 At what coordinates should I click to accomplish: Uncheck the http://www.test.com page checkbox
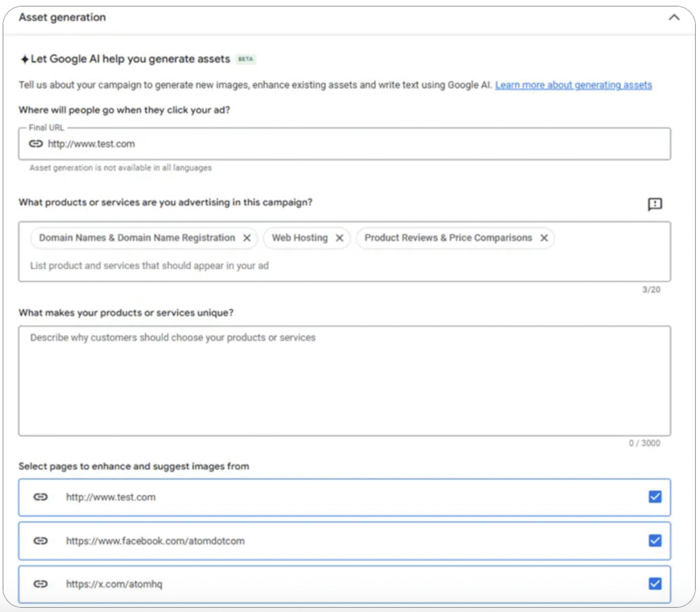click(655, 496)
